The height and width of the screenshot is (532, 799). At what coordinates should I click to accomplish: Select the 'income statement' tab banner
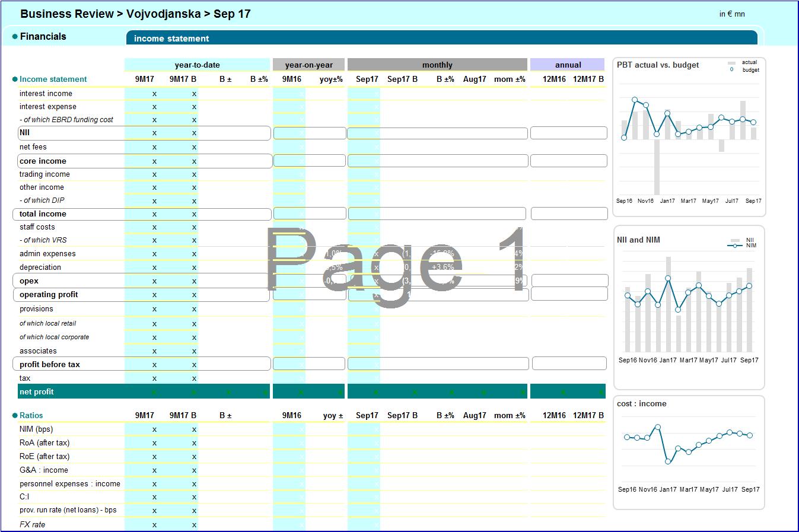point(441,38)
